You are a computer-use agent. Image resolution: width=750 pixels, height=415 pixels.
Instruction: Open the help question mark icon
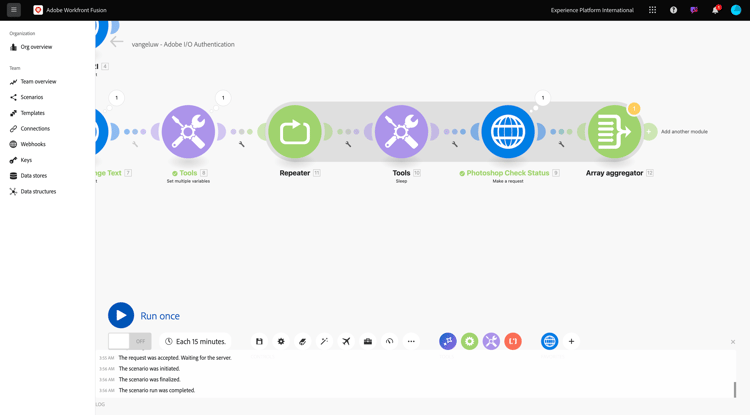[x=673, y=10]
